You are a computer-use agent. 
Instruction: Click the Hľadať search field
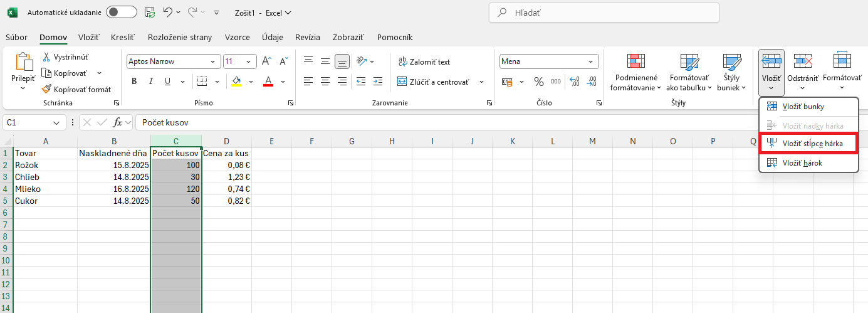click(x=604, y=13)
